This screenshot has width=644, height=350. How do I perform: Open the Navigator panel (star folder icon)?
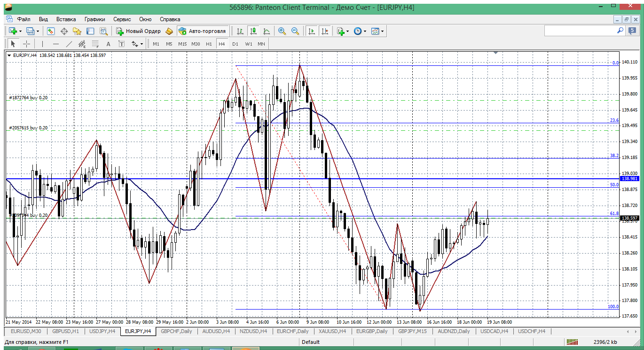tap(77, 31)
